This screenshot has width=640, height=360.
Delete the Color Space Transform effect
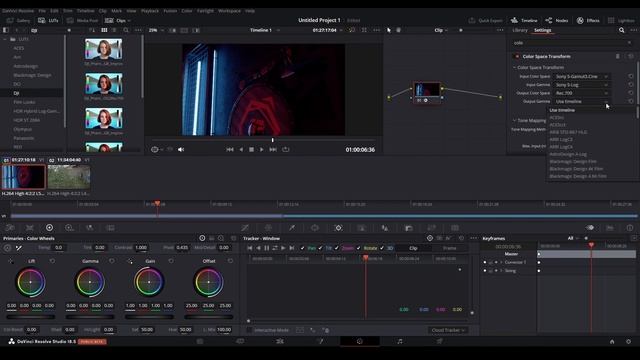618,56
